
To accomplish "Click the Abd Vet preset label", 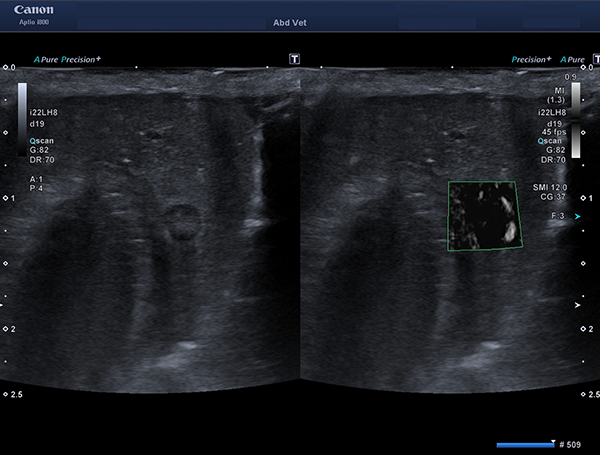I will click(290, 23).
